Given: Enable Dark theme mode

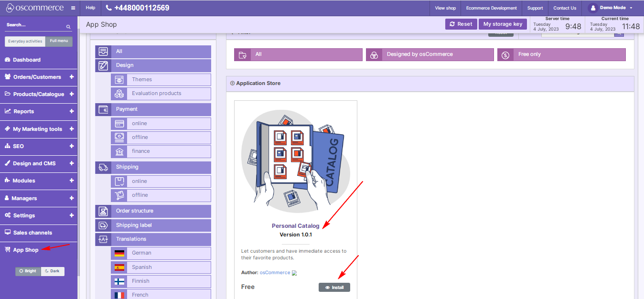Looking at the screenshot, I should pyautogui.click(x=53, y=271).
